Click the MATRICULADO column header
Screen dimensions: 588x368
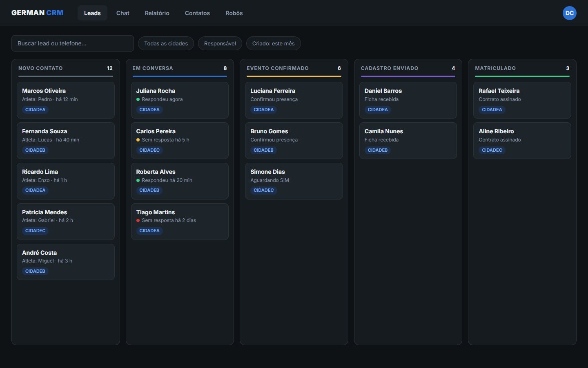(495, 68)
